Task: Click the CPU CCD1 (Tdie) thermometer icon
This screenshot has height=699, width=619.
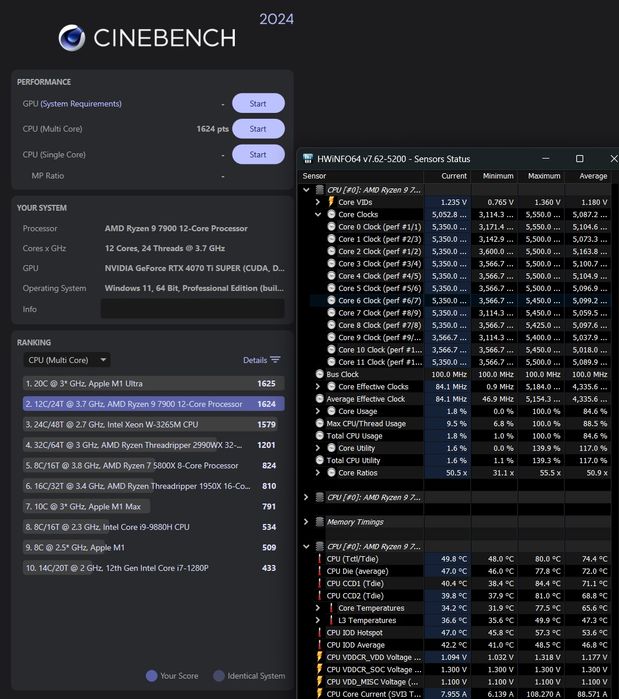Action: click(x=320, y=583)
